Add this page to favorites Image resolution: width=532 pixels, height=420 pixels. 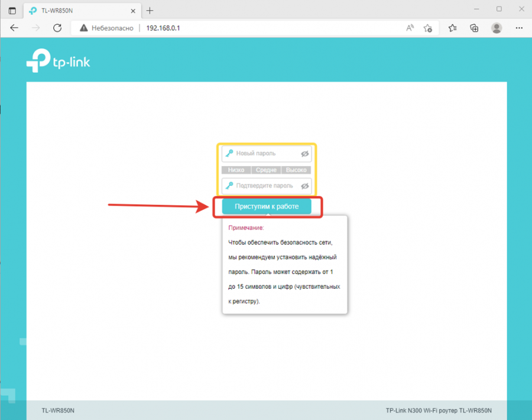pyautogui.click(x=429, y=28)
